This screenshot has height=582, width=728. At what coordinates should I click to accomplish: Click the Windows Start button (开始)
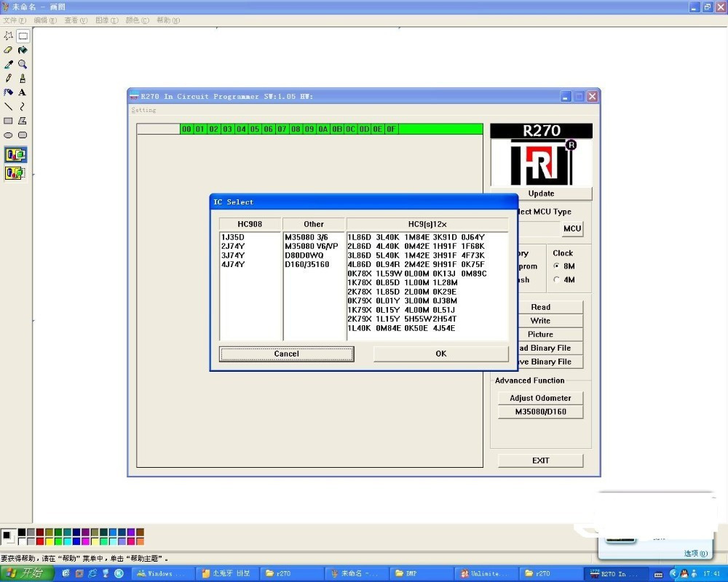[x=26, y=573]
